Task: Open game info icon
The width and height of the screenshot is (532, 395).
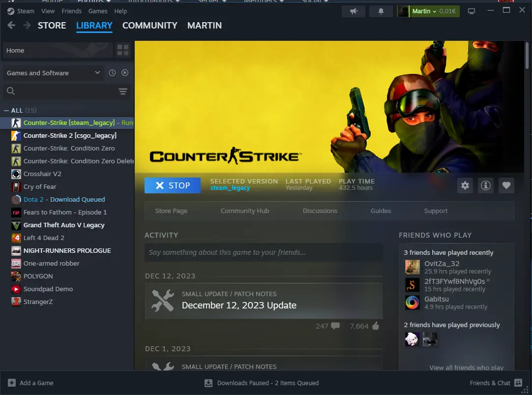Action: click(x=485, y=185)
